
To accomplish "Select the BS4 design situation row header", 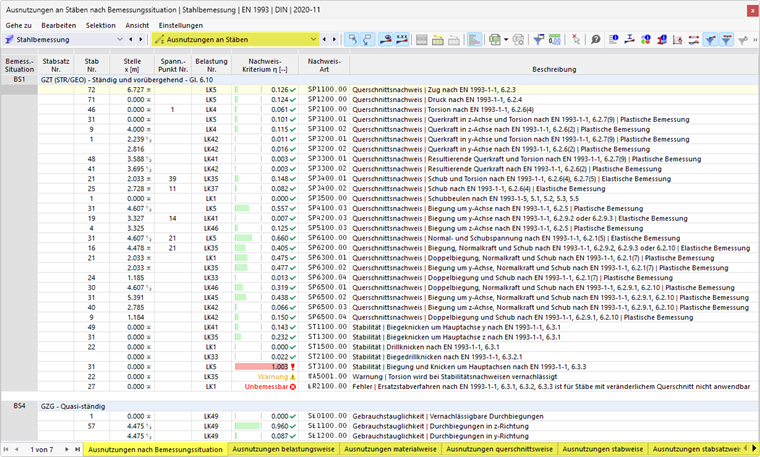I will click(19, 406).
